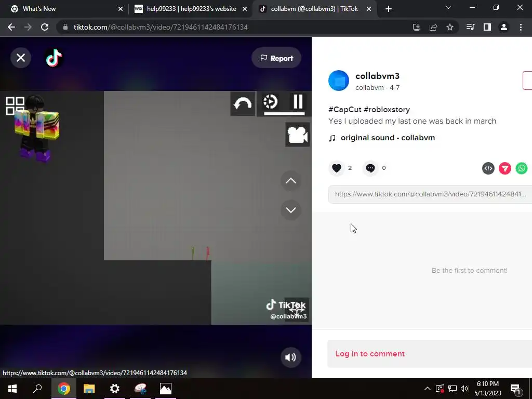This screenshot has width=532, height=399.
Task: Click the embed code icon
Action: (x=488, y=168)
